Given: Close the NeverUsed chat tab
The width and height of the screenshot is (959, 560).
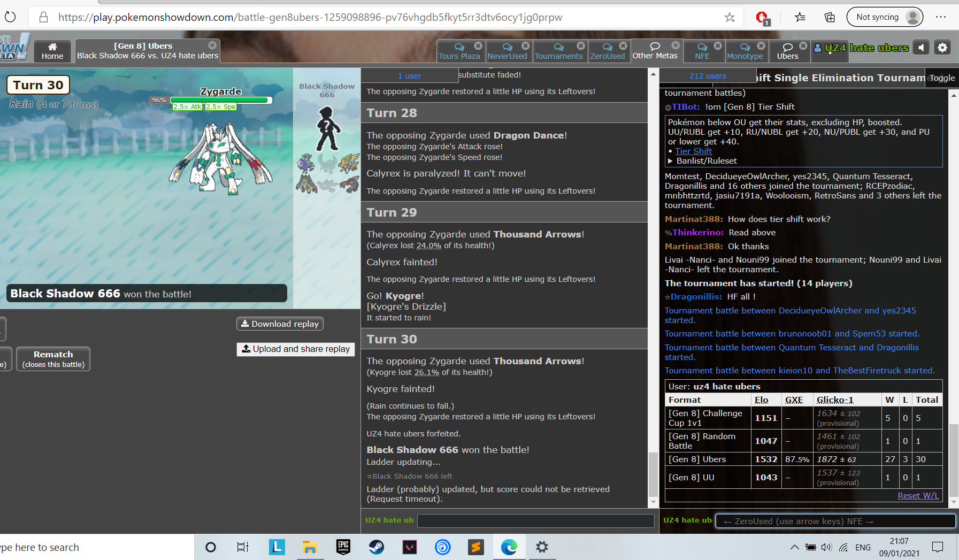Looking at the screenshot, I should click(x=525, y=46).
